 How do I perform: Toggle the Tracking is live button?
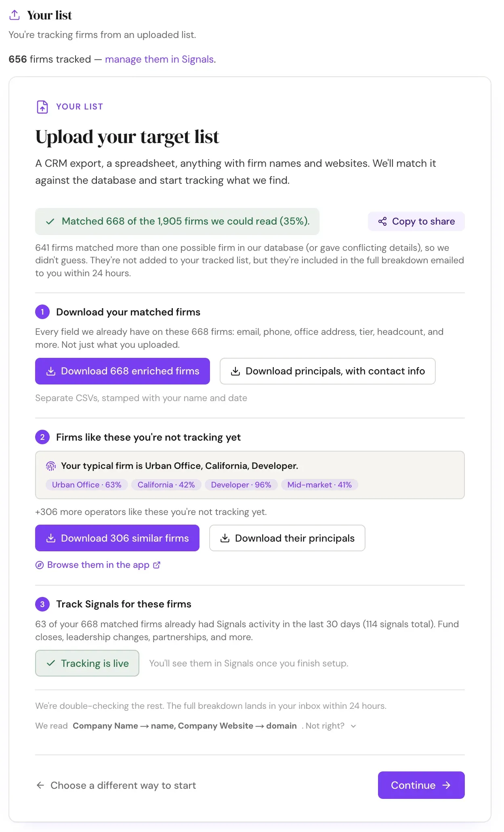click(87, 663)
